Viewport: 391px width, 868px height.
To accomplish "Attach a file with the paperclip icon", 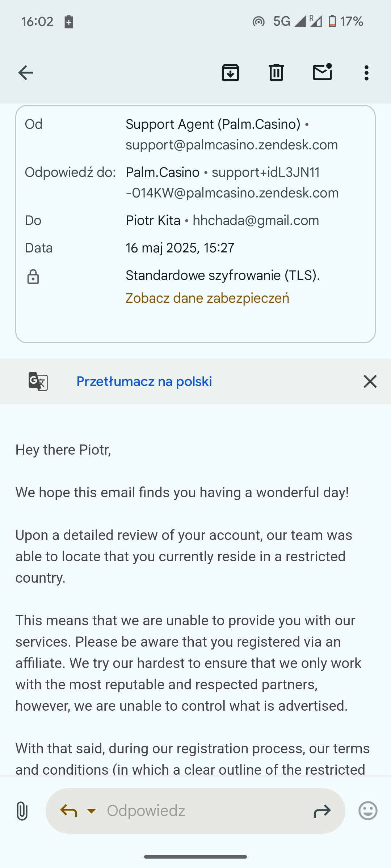I will click(22, 811).
